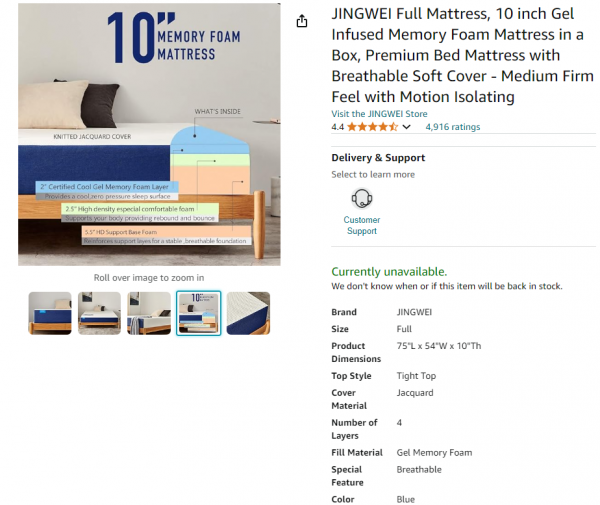The image size is (600, 505).
Task: Select second thumbnail showing mattress in bedroom
Action: (99, 313)
